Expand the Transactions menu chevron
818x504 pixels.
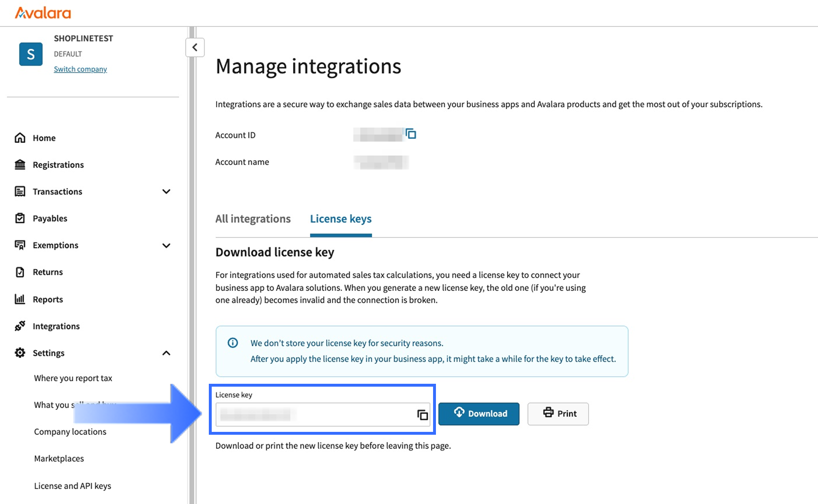point(166,191)
